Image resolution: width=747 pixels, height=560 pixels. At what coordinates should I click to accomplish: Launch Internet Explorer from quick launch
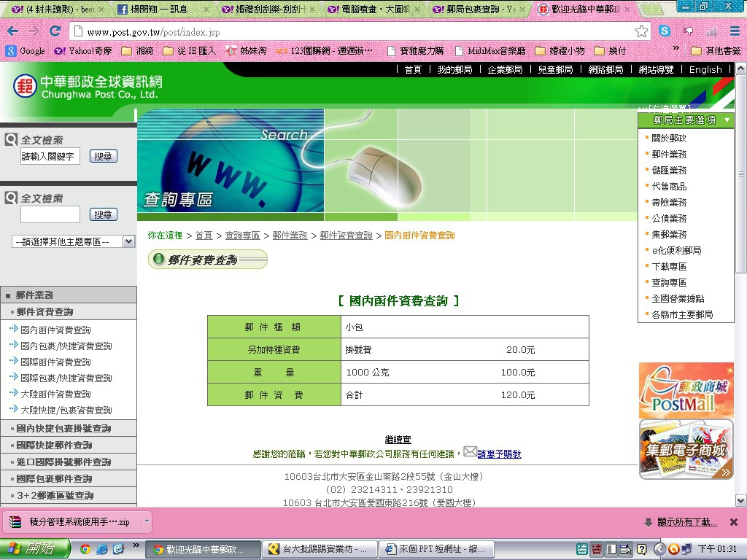(x=101, y=549)
